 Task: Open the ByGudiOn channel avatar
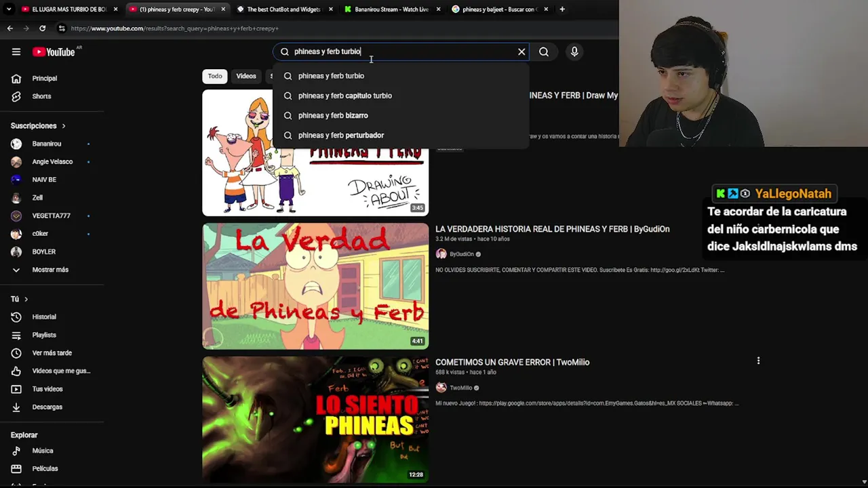click(441, 254)
